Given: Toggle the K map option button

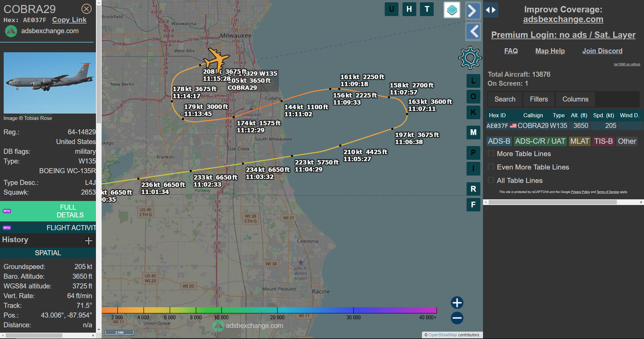Looking at the screenshot, I should coord(473,112).
